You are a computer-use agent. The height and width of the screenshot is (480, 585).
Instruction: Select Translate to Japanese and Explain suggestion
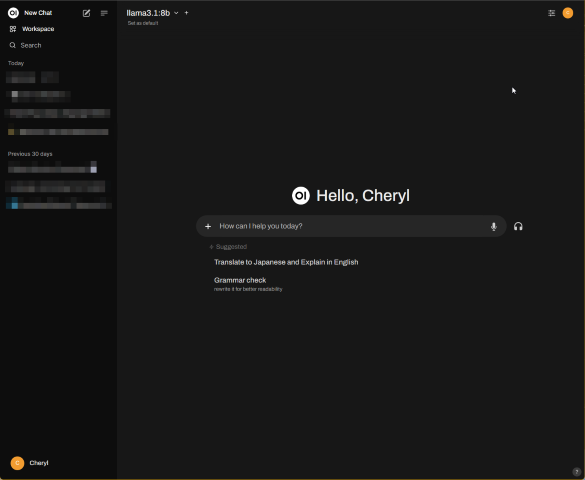point(286,262)
